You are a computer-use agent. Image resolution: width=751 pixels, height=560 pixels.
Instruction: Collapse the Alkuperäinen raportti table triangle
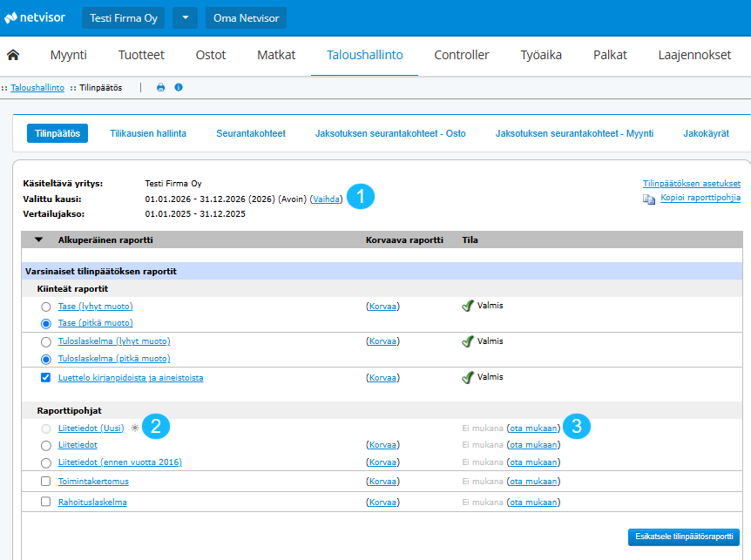tap(39, 240)
